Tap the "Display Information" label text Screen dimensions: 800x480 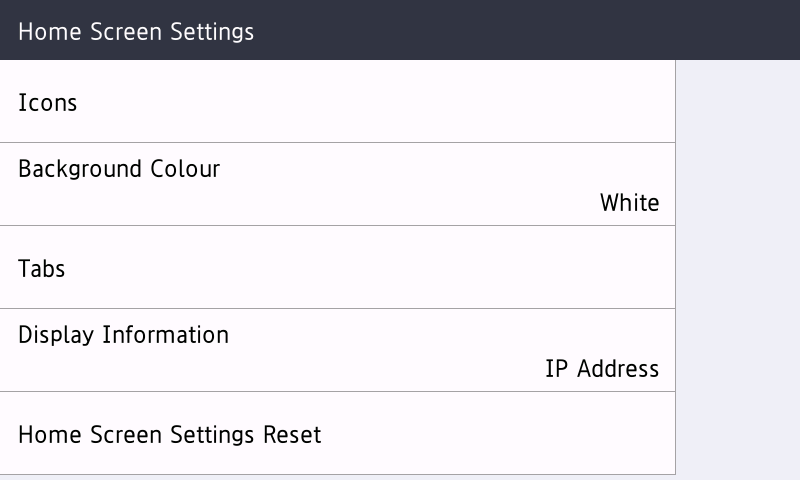[x=124, y=335]
